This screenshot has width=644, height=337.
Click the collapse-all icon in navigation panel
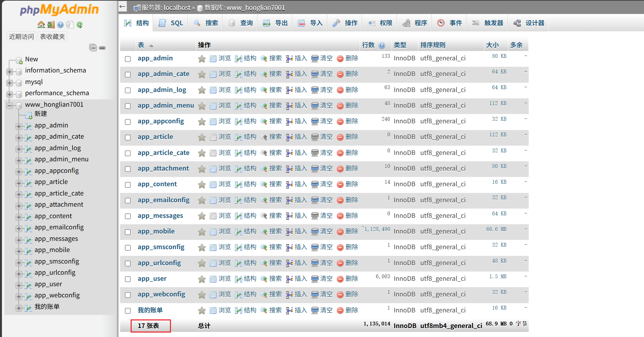pos(93,48)
